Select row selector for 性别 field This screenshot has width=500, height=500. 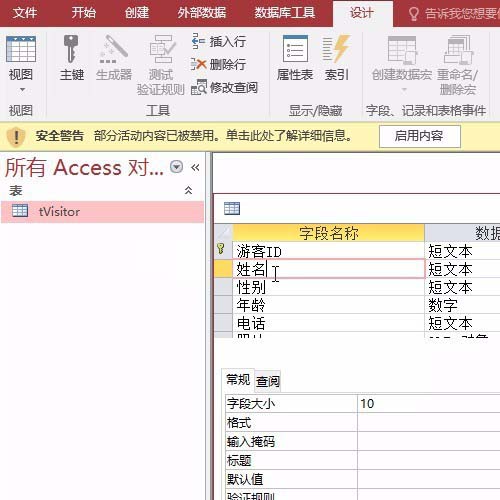pos(223,287)
